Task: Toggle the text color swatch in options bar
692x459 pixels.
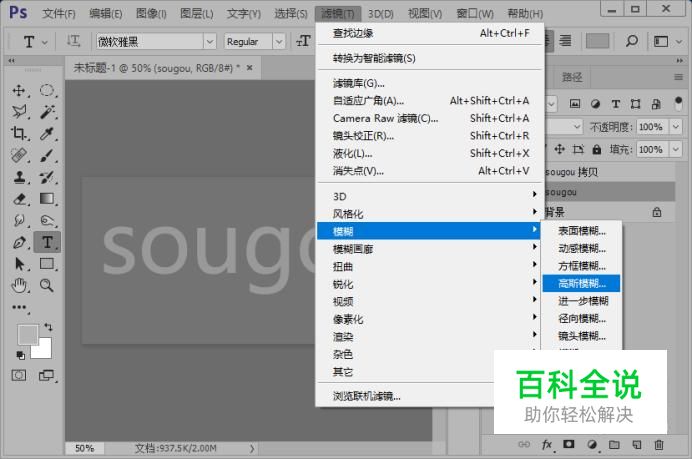Action: point(597,41)
